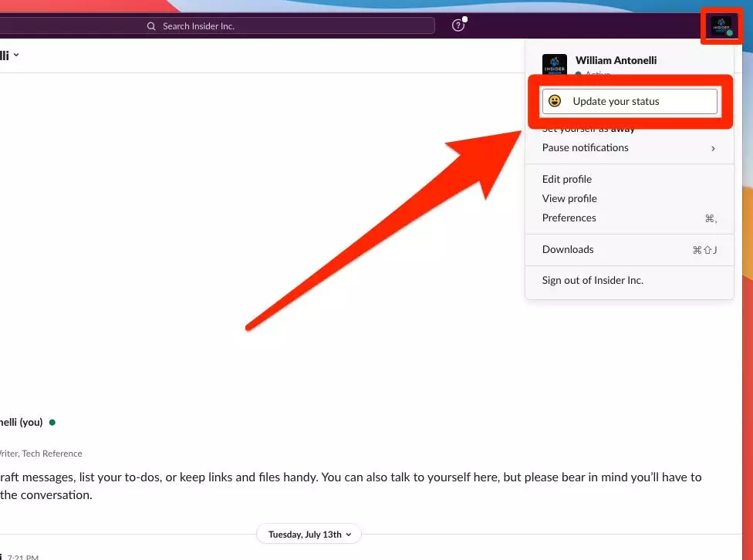
Task: Open the help question mark icon
Action: 458,25
